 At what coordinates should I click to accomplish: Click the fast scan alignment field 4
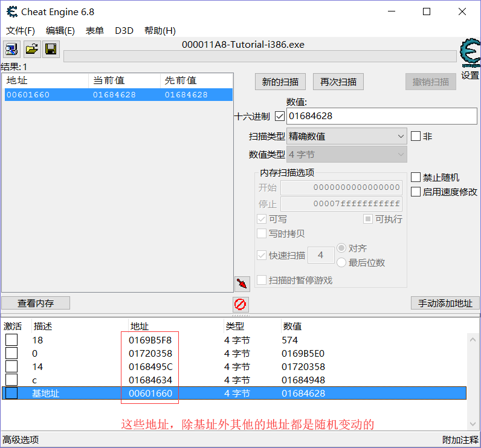point(321,255)
